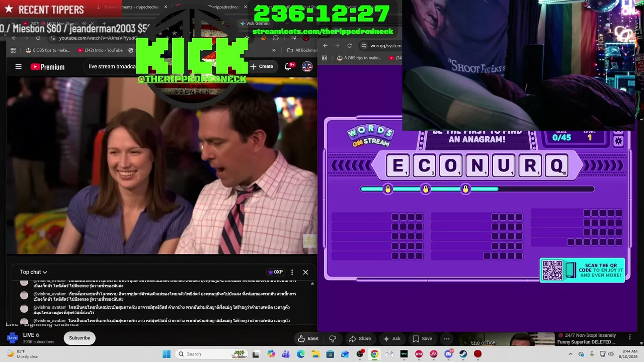
Task: Click letter tile U
Action: click(504, 166)
